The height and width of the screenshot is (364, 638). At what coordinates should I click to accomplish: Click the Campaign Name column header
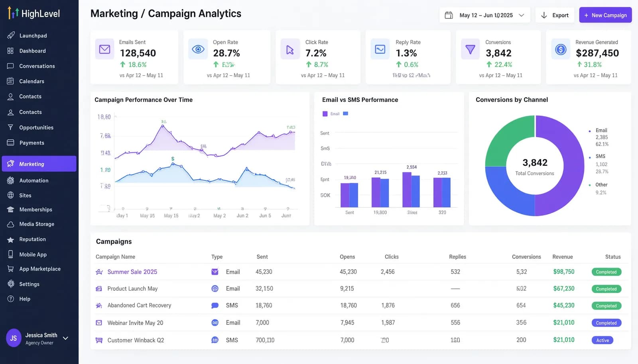point(115,257)
